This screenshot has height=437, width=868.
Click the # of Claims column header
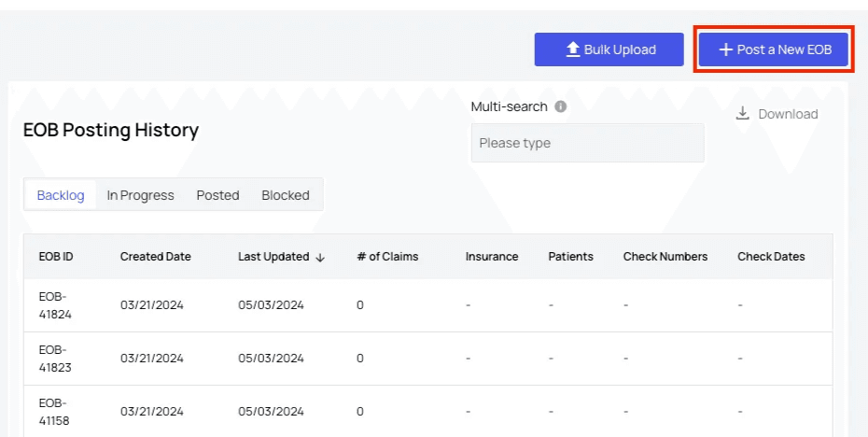pos(387,257)
